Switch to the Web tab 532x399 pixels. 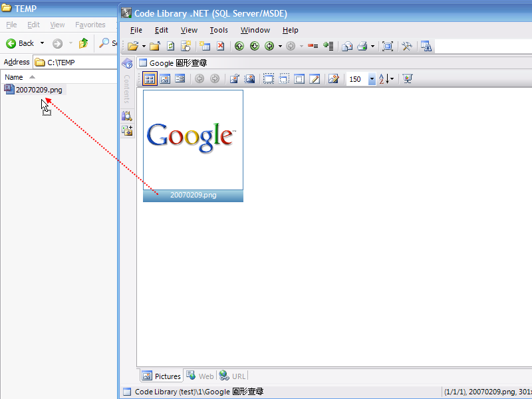point(200,376)
